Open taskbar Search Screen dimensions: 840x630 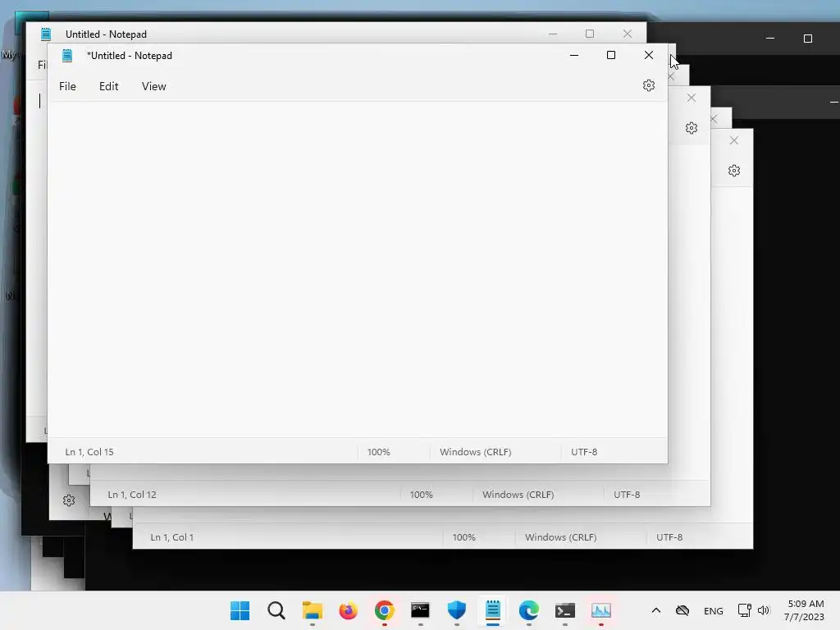click(x=276, y=610)
